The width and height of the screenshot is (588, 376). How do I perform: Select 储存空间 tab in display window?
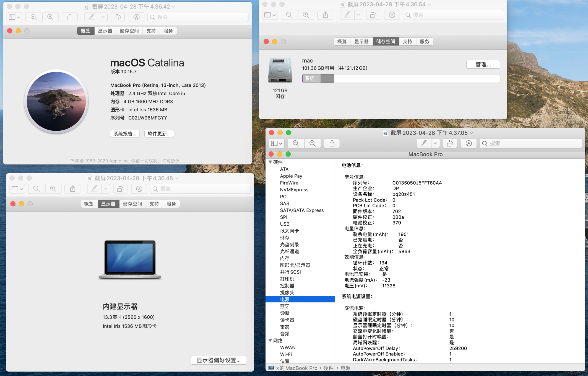click(132, 204)
